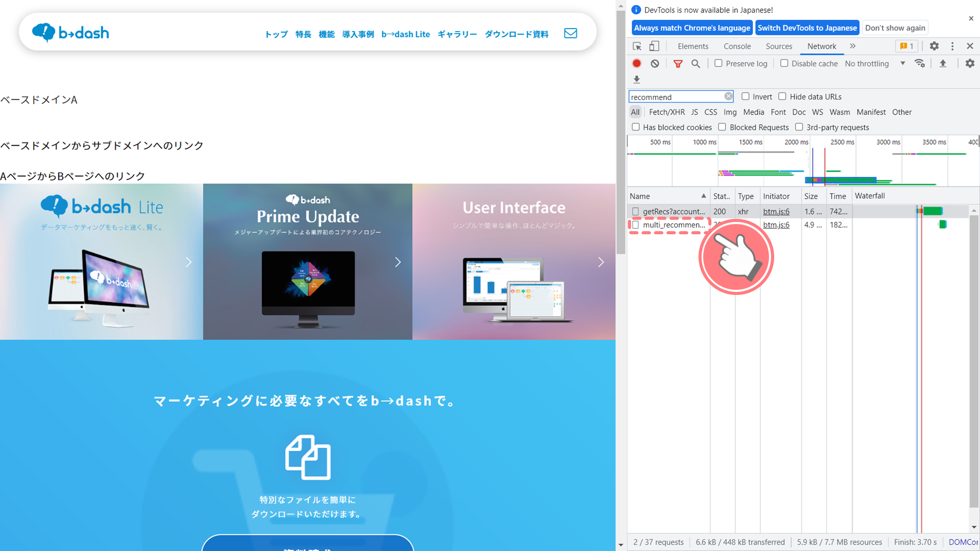The height and width of the screenshot is (551, 980).
Task: Open DevTools main settings gear
Action: click(x=934, y=46)
